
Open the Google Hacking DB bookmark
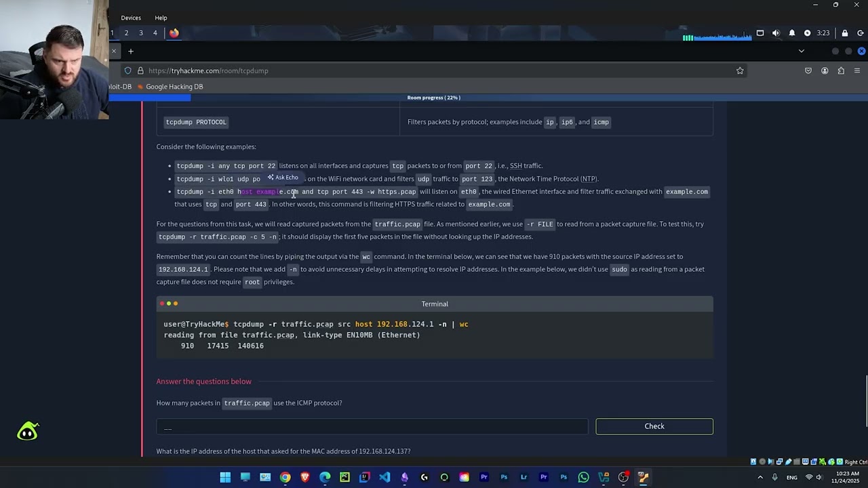(x=170, y=87)
